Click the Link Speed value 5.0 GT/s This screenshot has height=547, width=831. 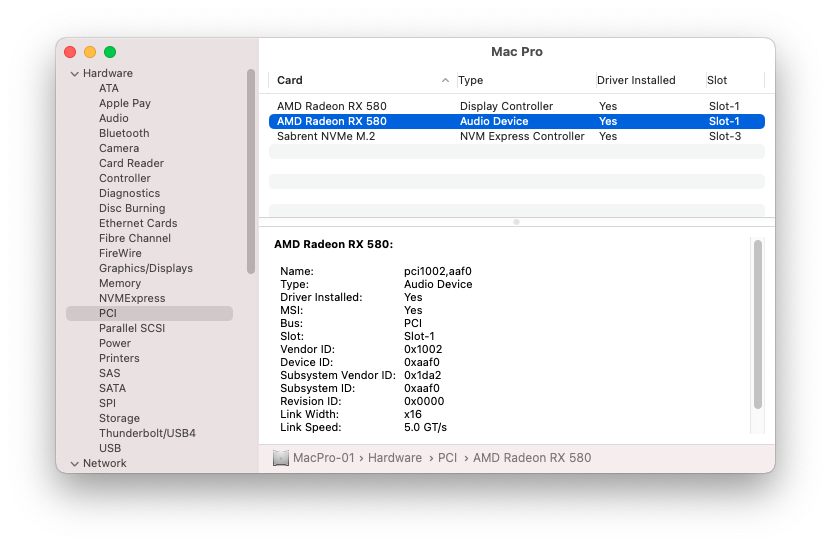click(x=425, y=427)
